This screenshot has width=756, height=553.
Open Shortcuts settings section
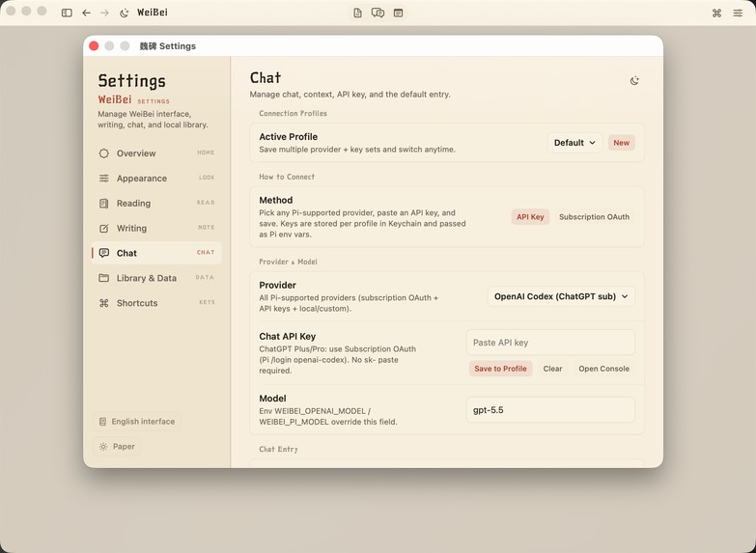coord(156,303)
